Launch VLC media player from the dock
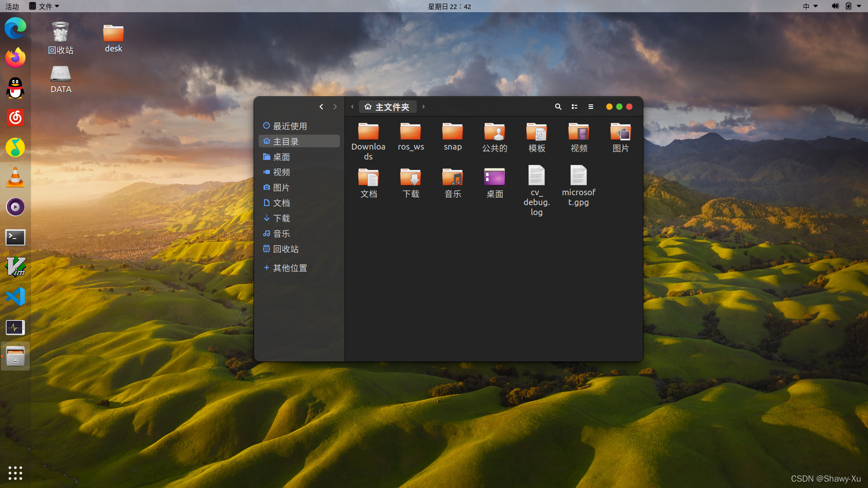This screenshot has width=868, height=488. click(x=15, y=177)
